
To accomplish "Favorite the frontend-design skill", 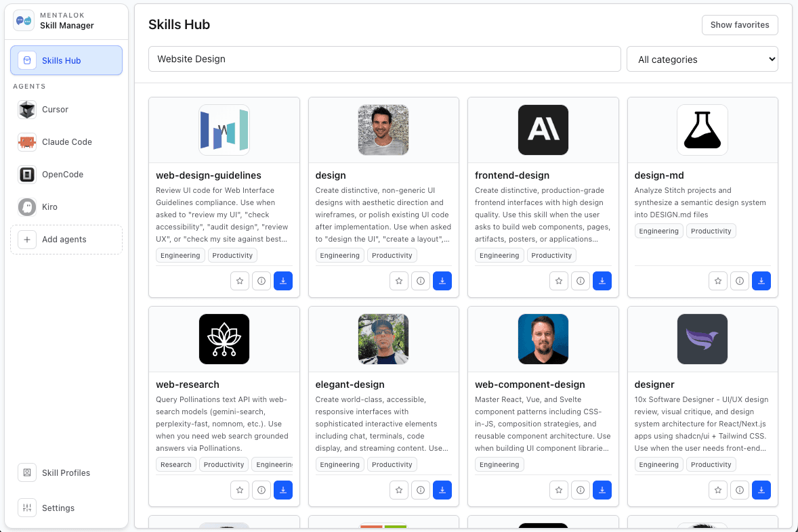I will click(559, 281).
